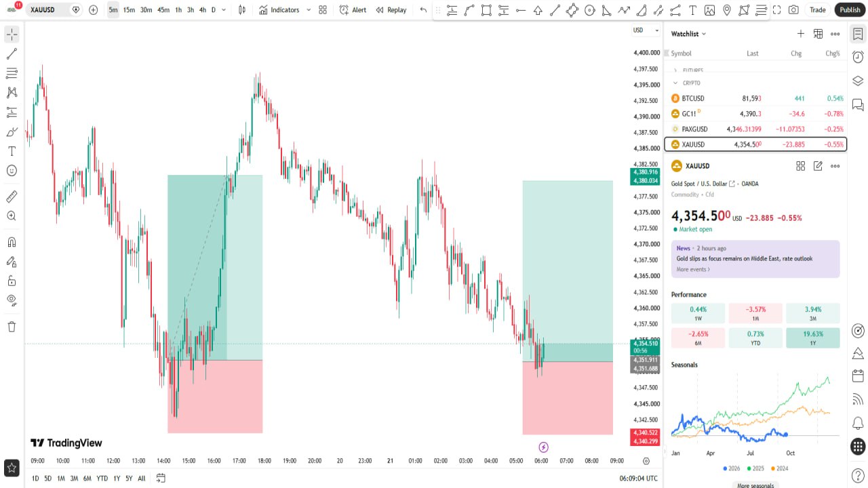The height and width of the screenshot is (488, 868).
Task: Select the trend line drawing tool
Action: coord(12,54)
